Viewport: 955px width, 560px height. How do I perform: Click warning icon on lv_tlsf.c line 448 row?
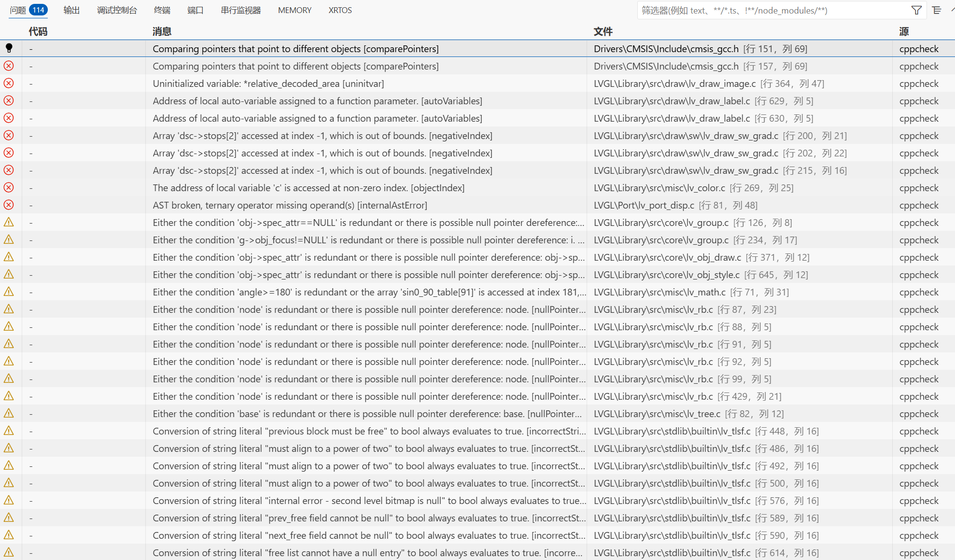[x=9, y=431]
